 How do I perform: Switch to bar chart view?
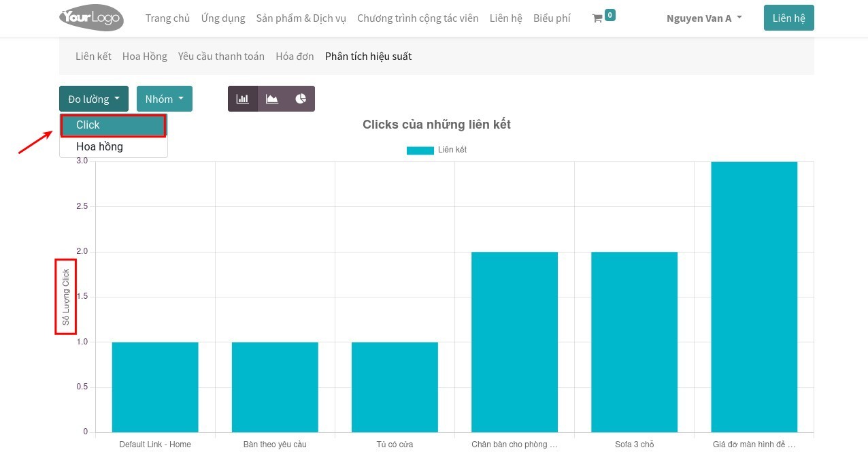[243, 99]
